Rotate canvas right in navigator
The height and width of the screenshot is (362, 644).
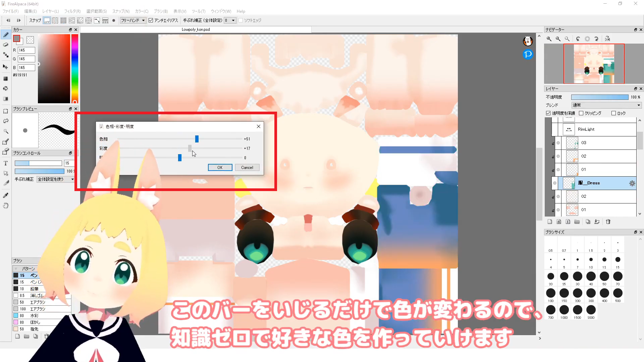pyautogui.click(x=596, y=39)
